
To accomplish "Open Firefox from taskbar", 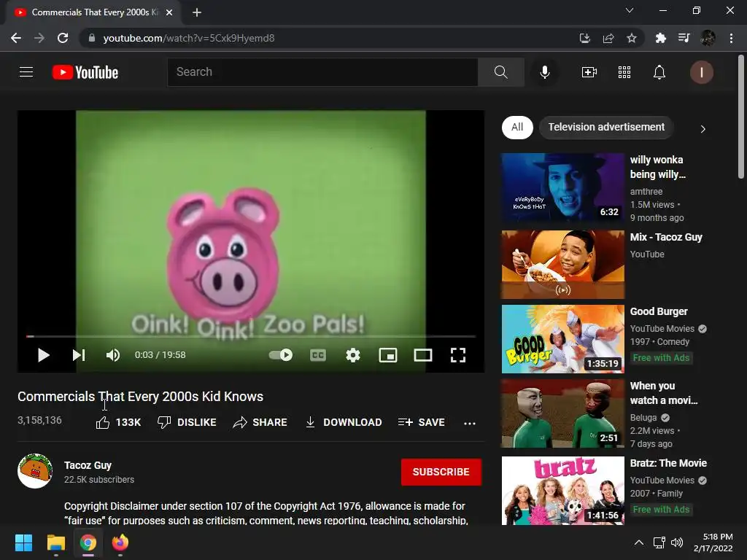I will (120, 542).
